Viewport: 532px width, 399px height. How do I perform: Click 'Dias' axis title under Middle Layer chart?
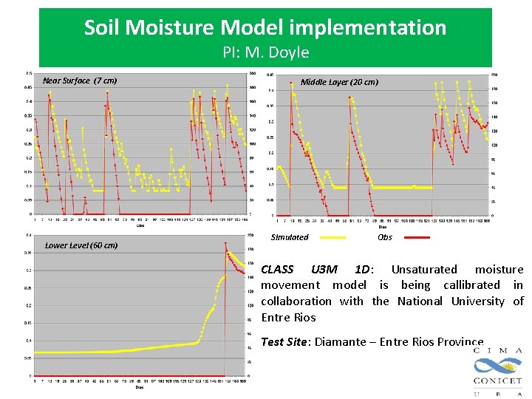pos(383,227)
